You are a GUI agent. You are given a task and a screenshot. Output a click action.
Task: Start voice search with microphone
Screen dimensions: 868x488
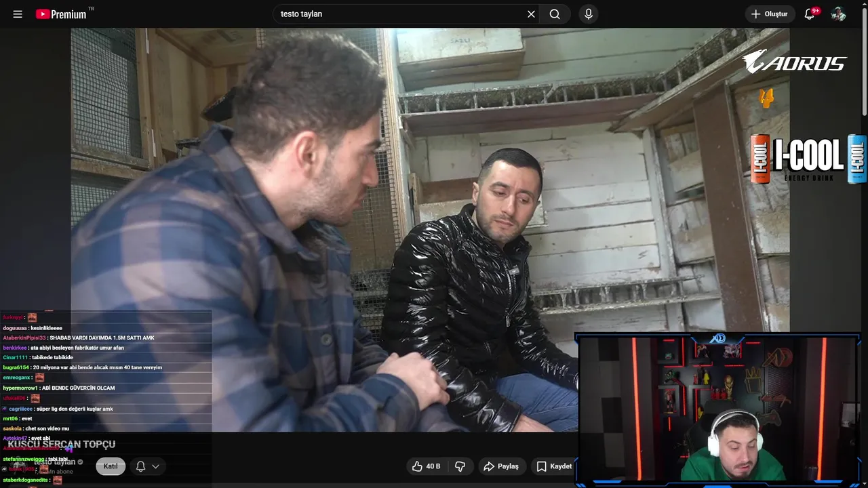click(588, 14)
